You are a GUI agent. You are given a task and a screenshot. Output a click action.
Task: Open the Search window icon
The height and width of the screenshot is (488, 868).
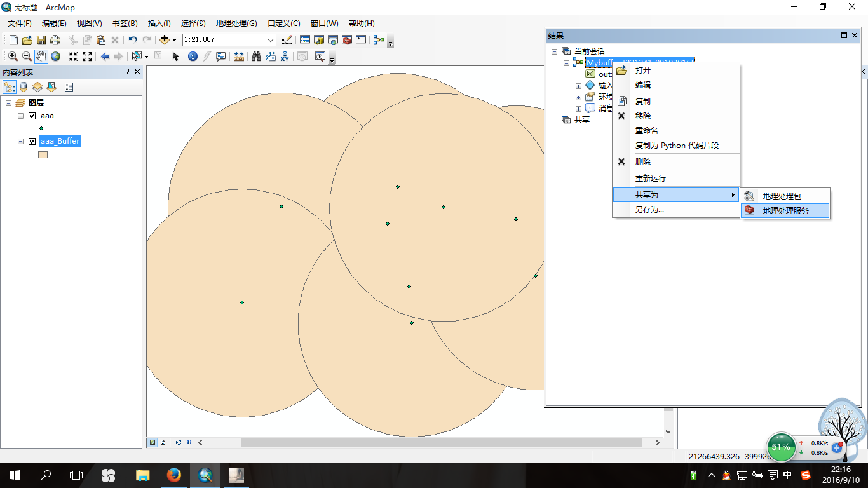point(333,39)
